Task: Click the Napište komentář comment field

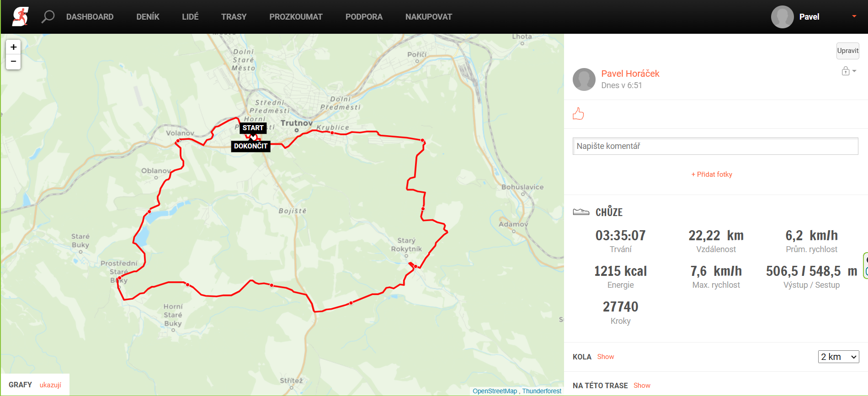Action: [715, 146]
